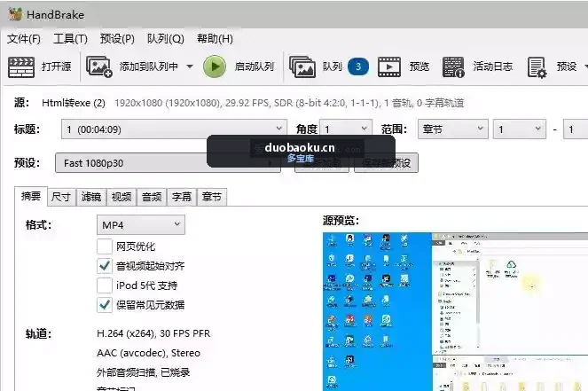Expand the Add to Queue dropdown arrow
588x391 pixels.
pyautogui.click(x=190, y=66)
